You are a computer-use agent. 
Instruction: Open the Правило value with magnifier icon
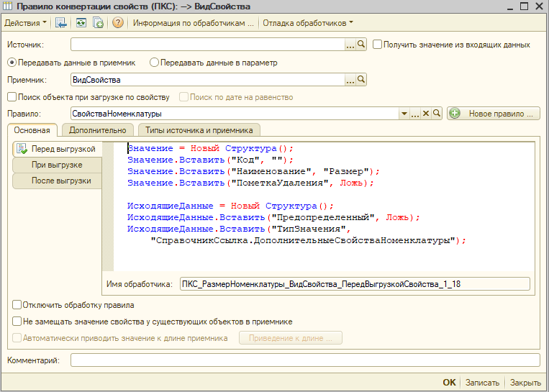click(x=437, y=114)
